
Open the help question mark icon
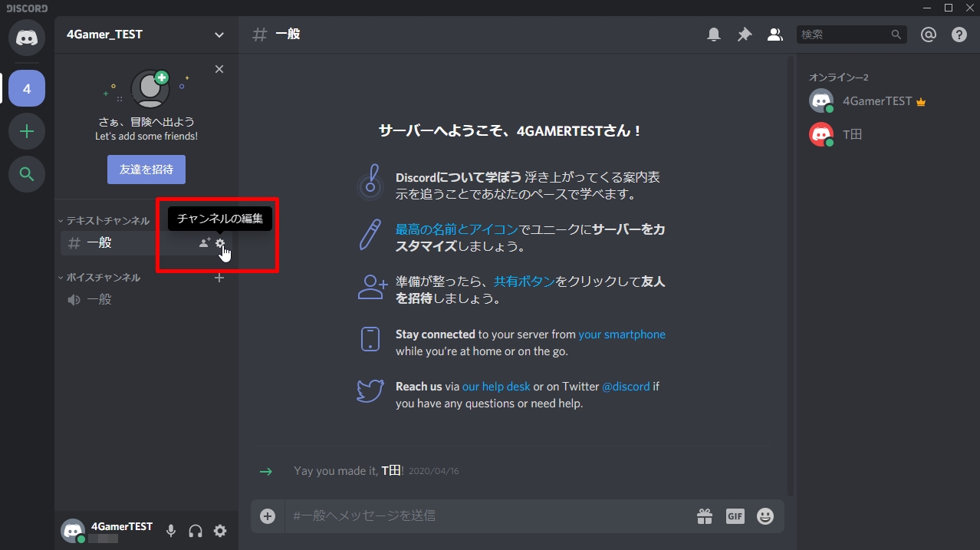pos(959,35)
